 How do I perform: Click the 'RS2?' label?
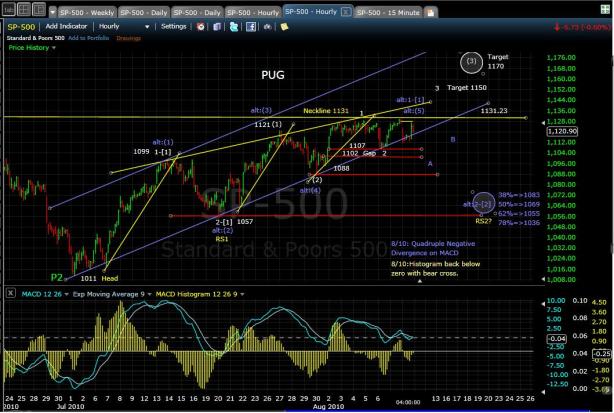click(x=483, y=221)
